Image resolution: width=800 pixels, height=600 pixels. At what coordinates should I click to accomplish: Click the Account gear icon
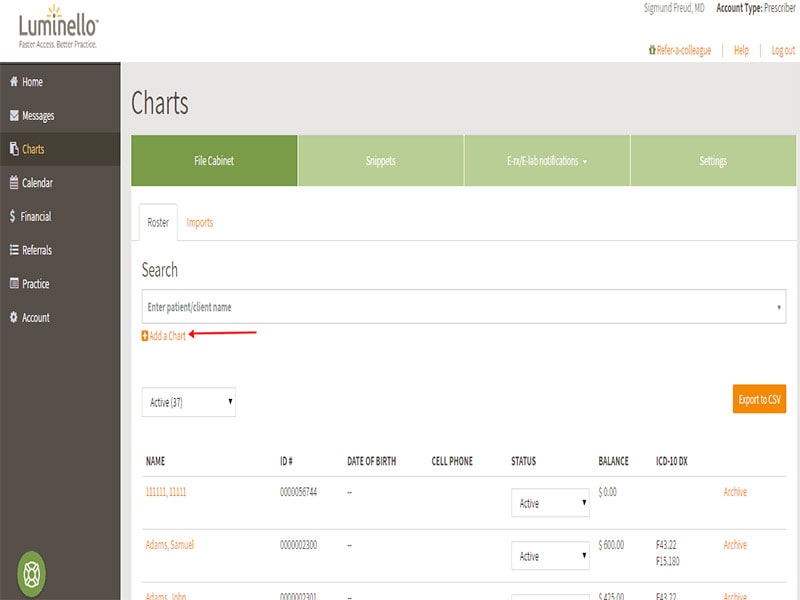coord(14,317)
